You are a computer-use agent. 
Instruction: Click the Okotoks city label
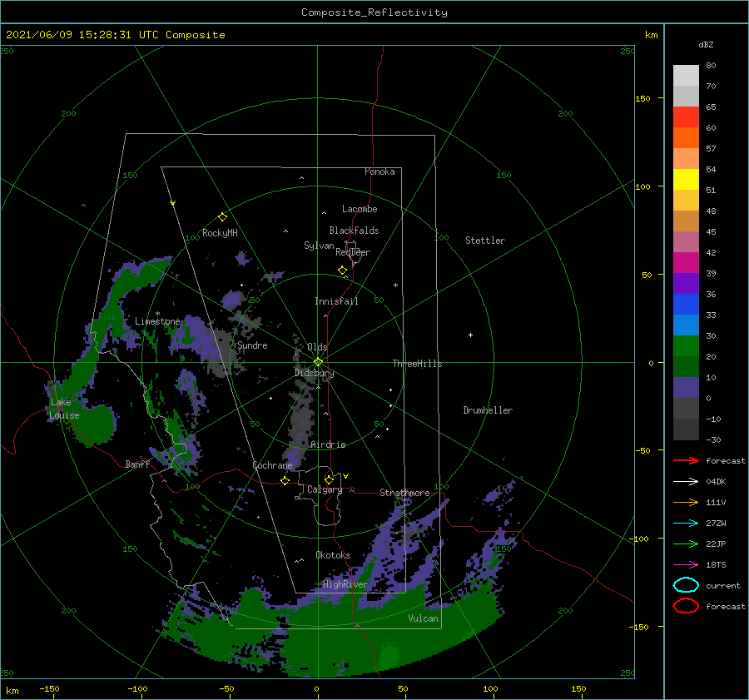point(333,555)
